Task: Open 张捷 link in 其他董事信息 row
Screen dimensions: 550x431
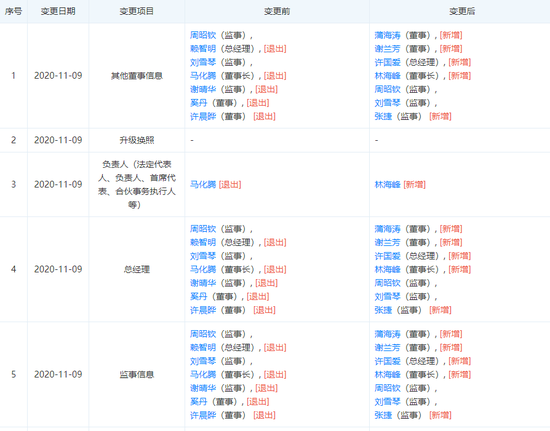Action: coord(383,116)
